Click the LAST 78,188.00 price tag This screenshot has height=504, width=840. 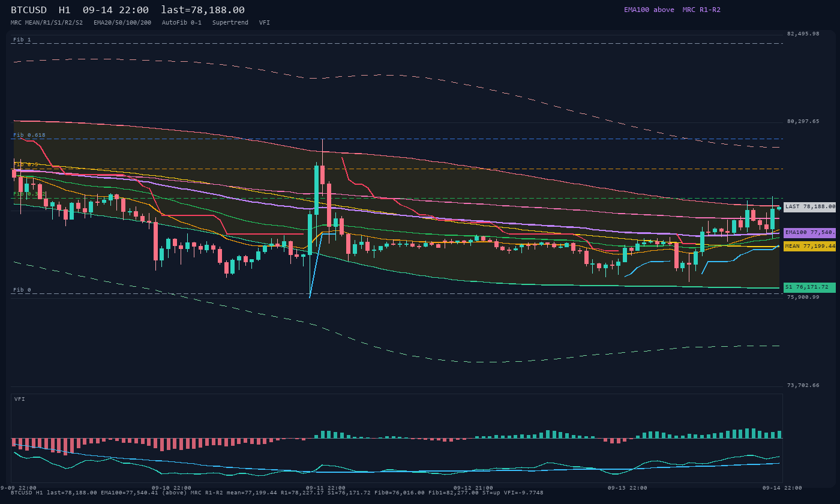(x=809, y=206)
